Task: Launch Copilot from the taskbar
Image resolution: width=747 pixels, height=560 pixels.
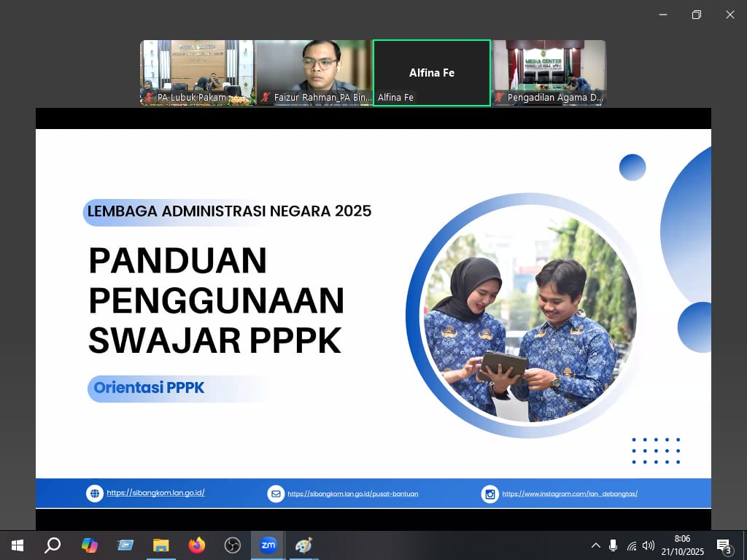Action: click(x=89, y=545)
